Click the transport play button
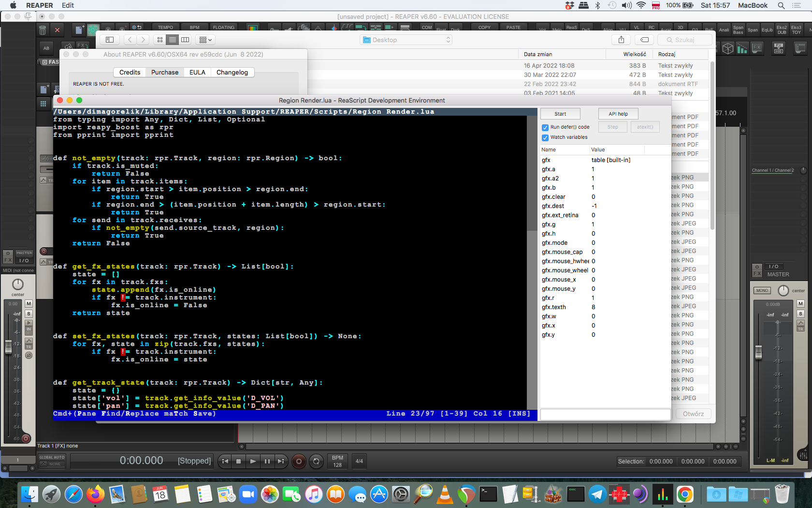812x508 pixels. (253, 462)
